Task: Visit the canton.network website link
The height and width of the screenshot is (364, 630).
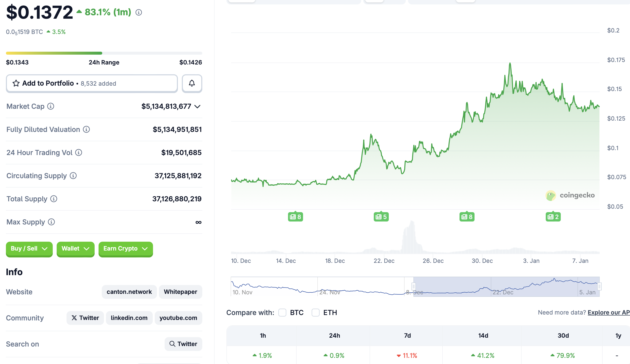Action: point(129,292)
